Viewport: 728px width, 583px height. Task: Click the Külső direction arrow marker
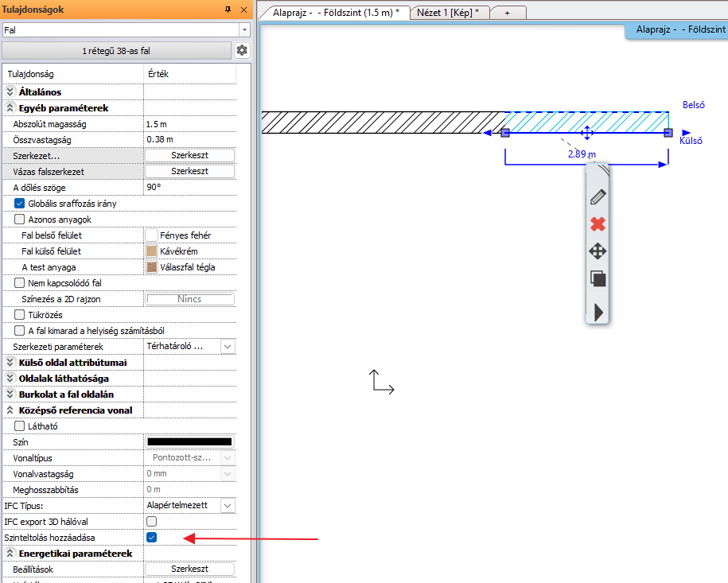click(686, 133)
